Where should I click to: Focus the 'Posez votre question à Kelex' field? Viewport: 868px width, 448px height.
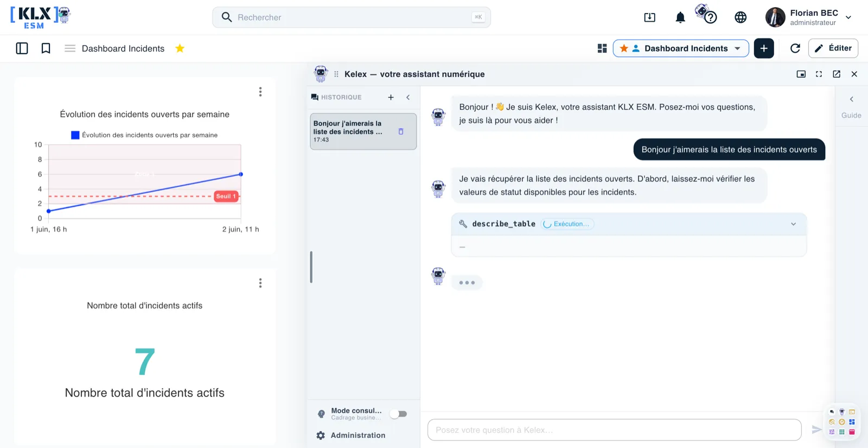pos(615,430)
